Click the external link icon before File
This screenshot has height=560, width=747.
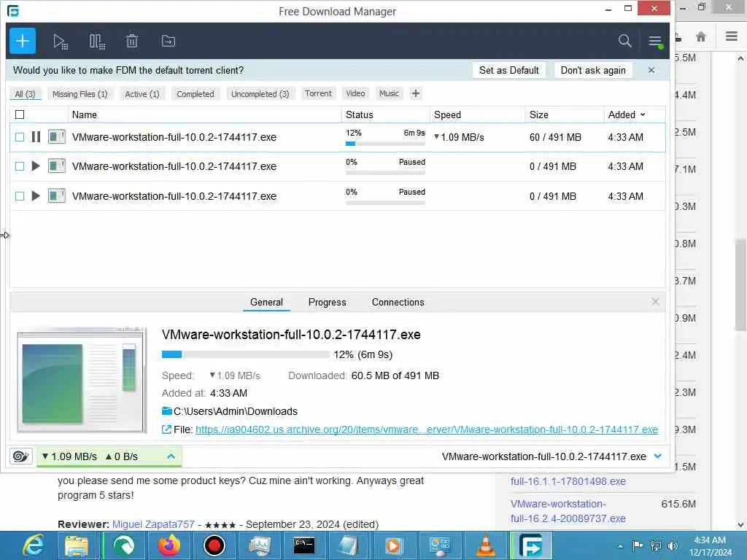coord(166,429)
